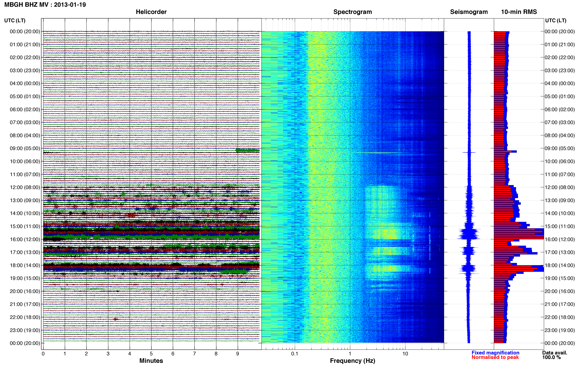The width and height of the screenshot is (588, 368).
Task: Click left time label '16:00 (12:00)'
Action: pyautogui.click(x=25, y=239)
